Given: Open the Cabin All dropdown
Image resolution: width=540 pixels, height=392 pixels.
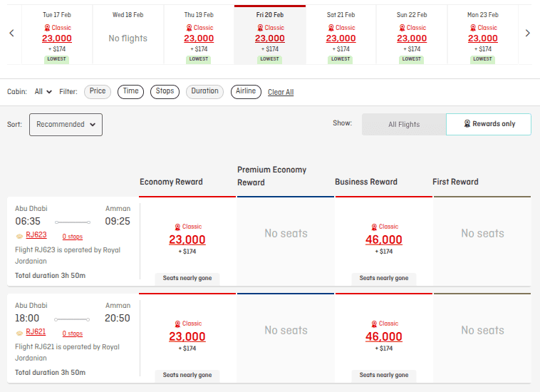Looking at the screenshot, I should 43,92.
